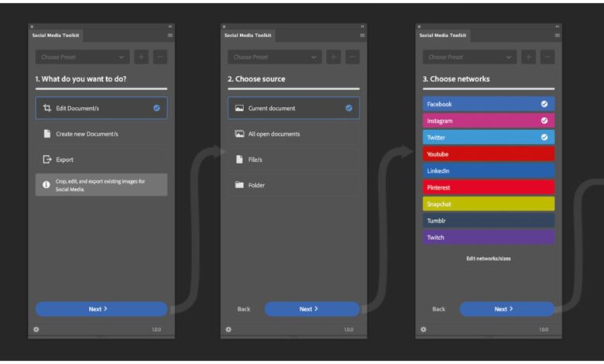Add a preset with plus in step 1 panel
Viewport: 604px width, 364px height.
pyautogui.click(x=142, y=57)
